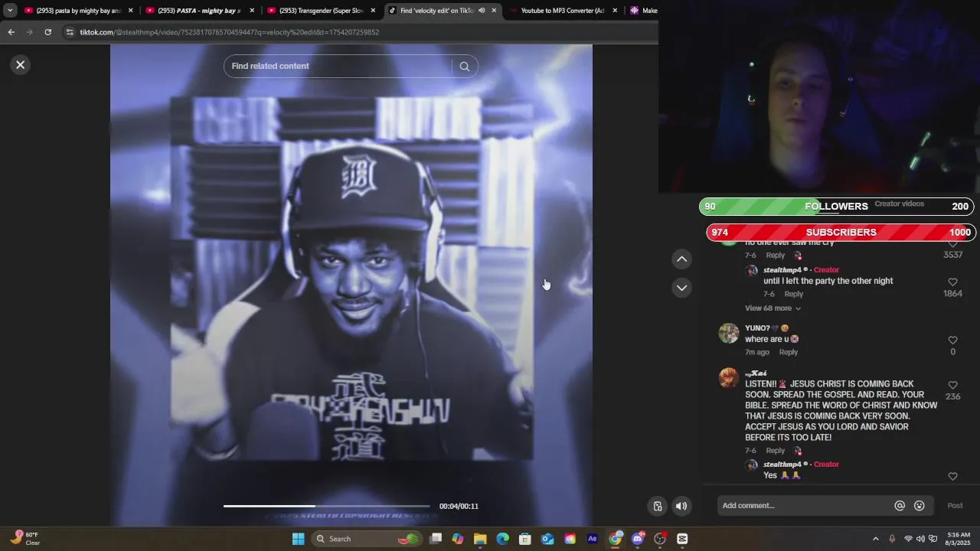This screenshot has width=980, height=551.
Task: Insert a mention with the @ icon
Action: coord(900,506)
